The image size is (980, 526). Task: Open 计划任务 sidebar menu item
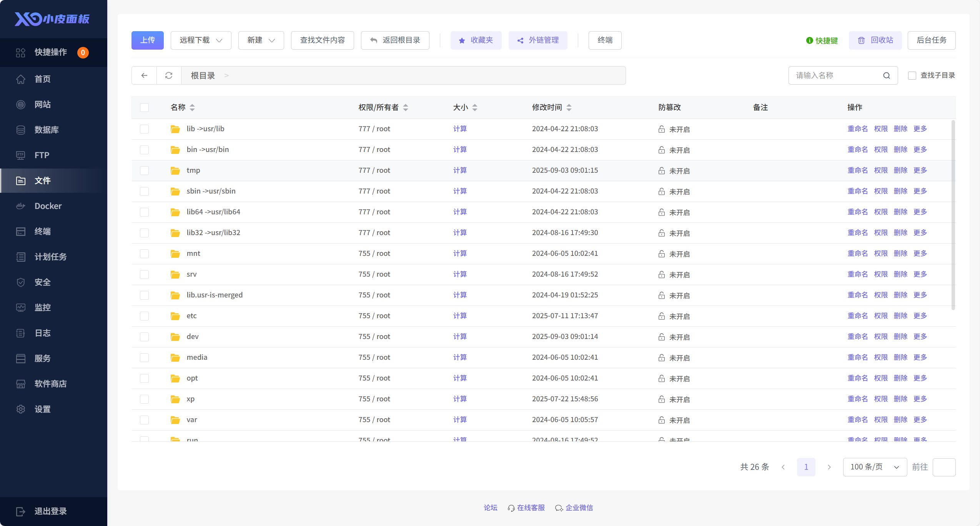pos(50,257)
